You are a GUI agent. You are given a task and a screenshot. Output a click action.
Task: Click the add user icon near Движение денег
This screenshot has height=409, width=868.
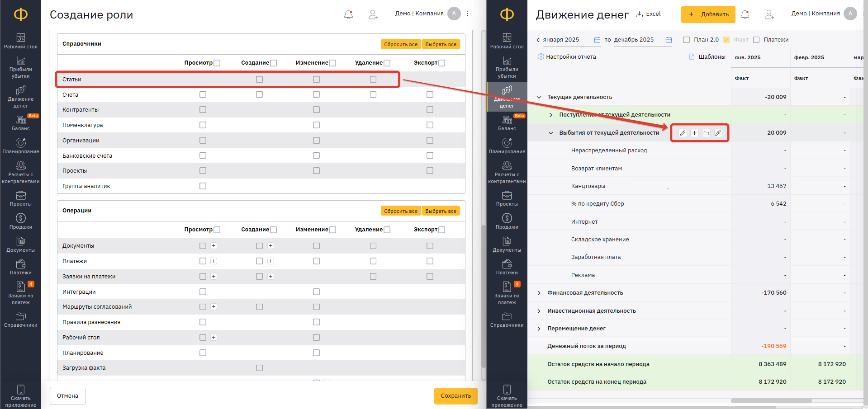[x=769, y=14]
